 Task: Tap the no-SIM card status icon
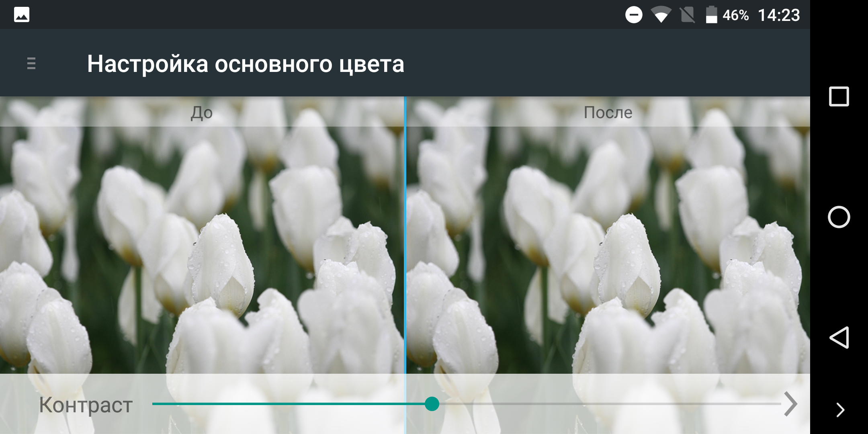coord(688,15)
